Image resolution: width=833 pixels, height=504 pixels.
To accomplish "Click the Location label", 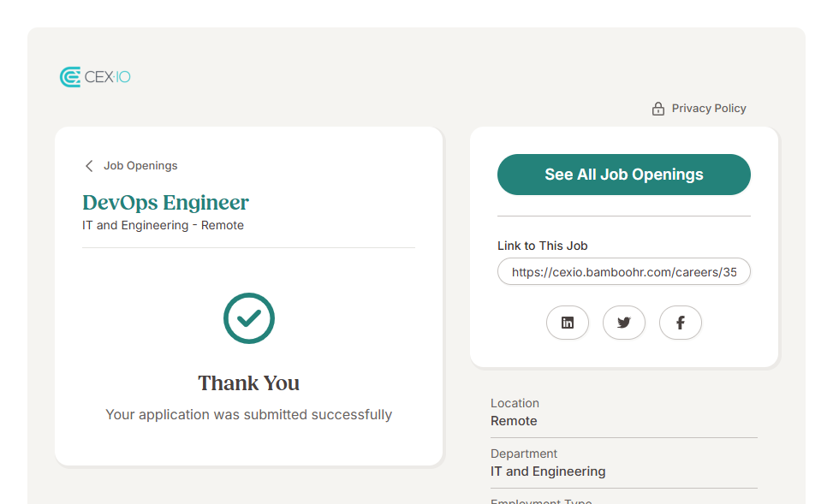I will 515,403.
